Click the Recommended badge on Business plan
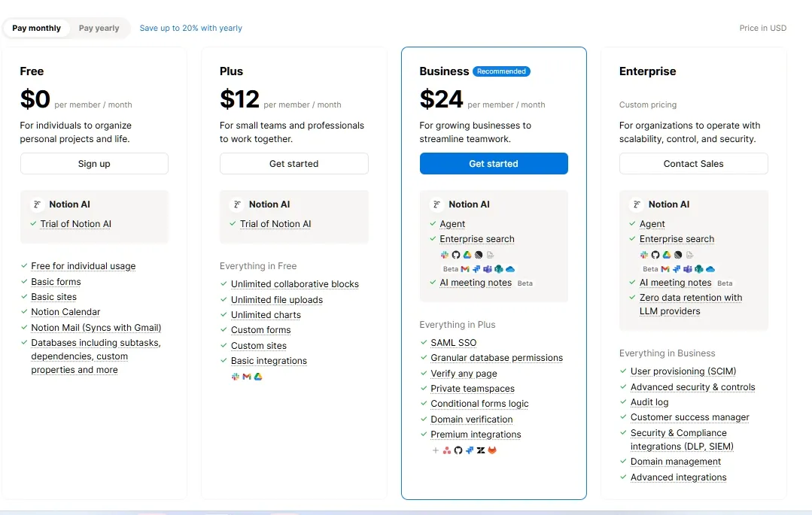Viewport: 812px width, 515px height. 501,71
